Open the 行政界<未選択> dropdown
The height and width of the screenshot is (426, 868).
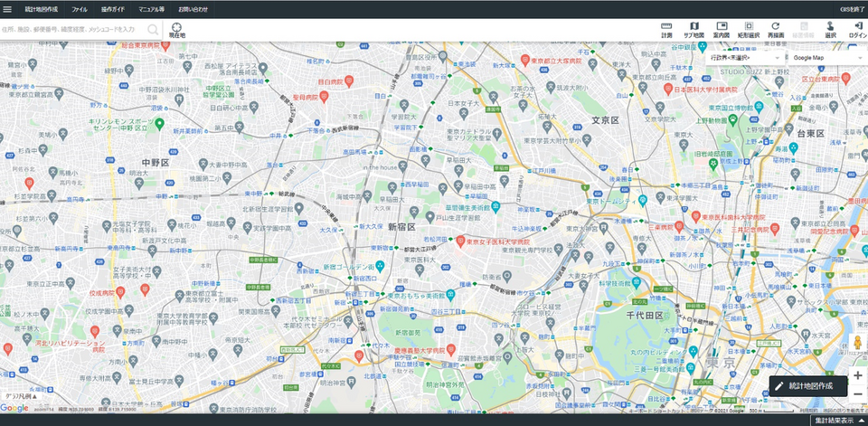pyautogui.click(x=746, y=57)
